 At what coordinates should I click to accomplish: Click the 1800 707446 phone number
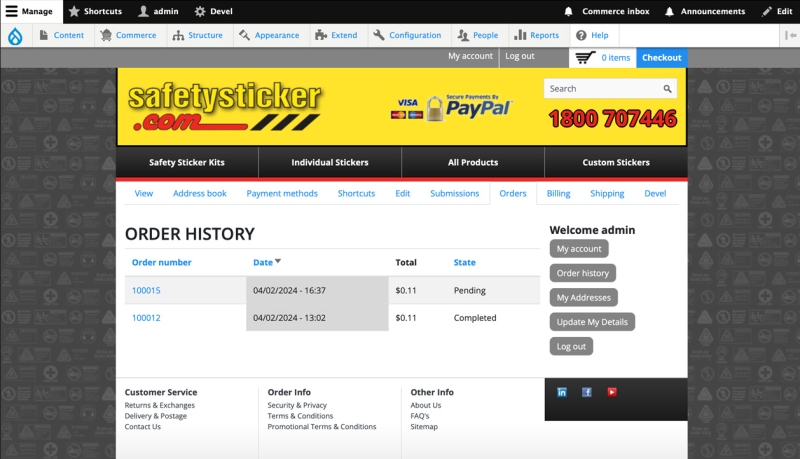coord(613,119)
